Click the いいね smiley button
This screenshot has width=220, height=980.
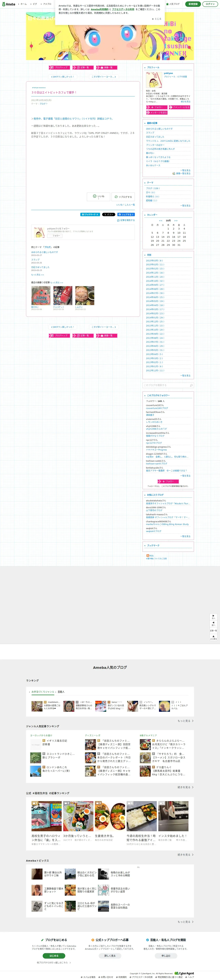tap(99, 197)
